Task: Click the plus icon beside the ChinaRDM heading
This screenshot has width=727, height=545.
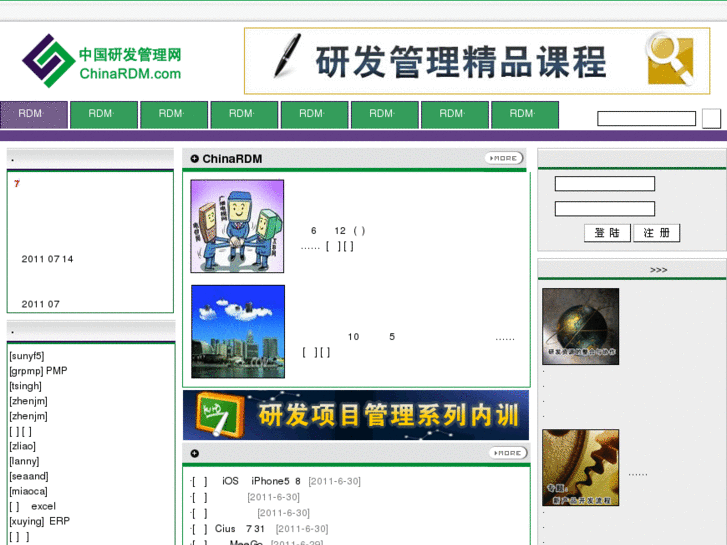Action: 195,159
